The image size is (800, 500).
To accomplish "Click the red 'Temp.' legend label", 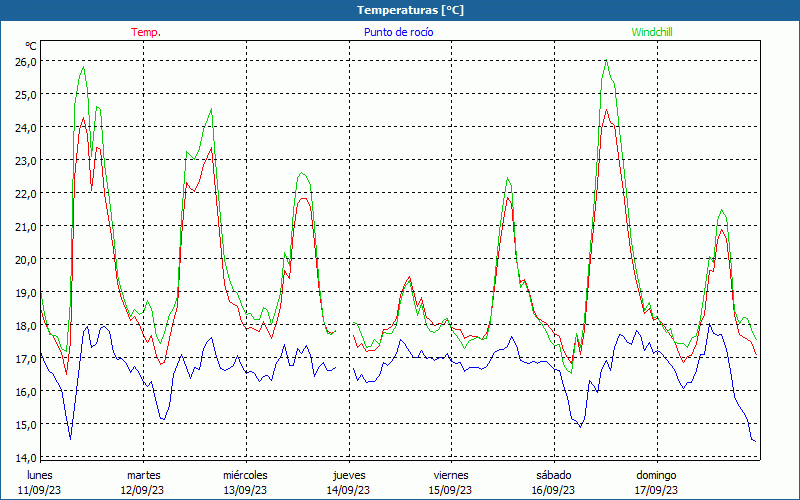I will click(x=146, y=32).
